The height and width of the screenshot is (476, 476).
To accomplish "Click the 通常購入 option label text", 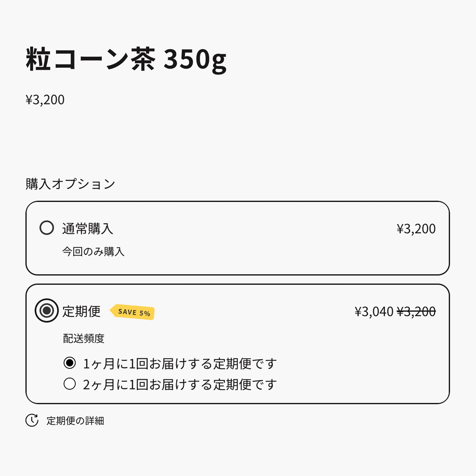I will tap(87, 229).
